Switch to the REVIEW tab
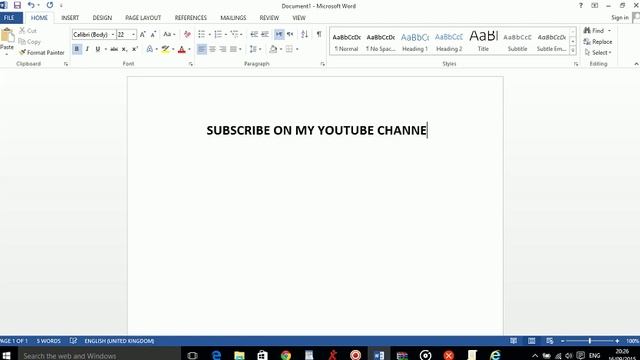The image size is (640, 360). pyautogui.click(x=269, y=18)
